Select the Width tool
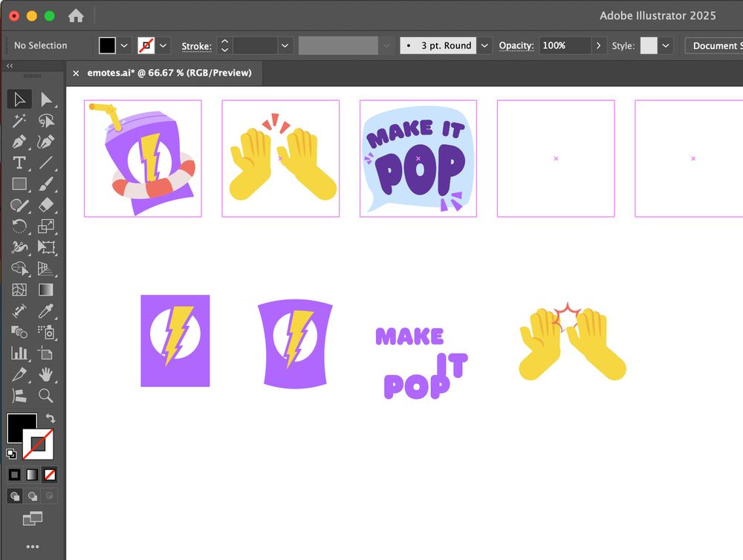Screen dimensions: 743x560 pos(19,247)
